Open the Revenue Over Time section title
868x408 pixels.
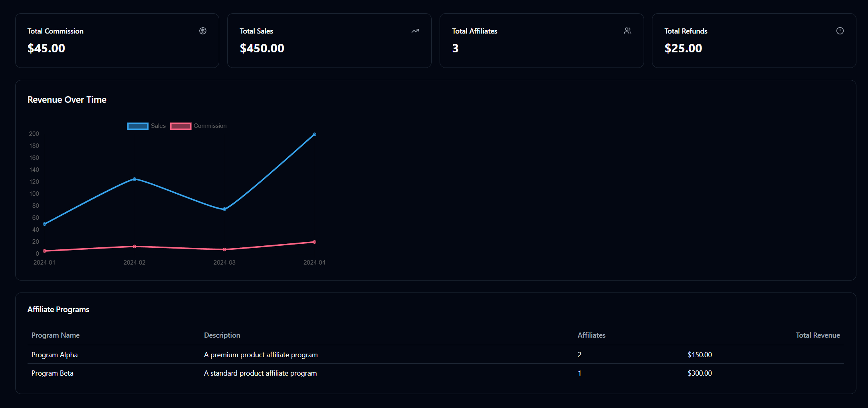(67, 100)
